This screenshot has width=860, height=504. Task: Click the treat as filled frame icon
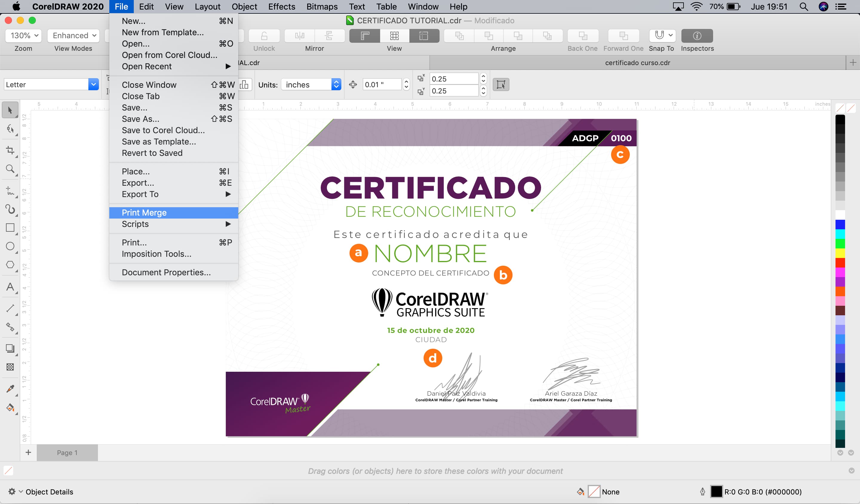point(501,84)
